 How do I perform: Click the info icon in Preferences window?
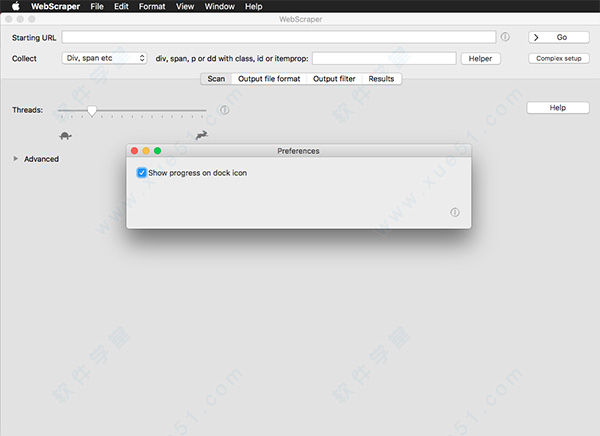(x=455, y=212)
